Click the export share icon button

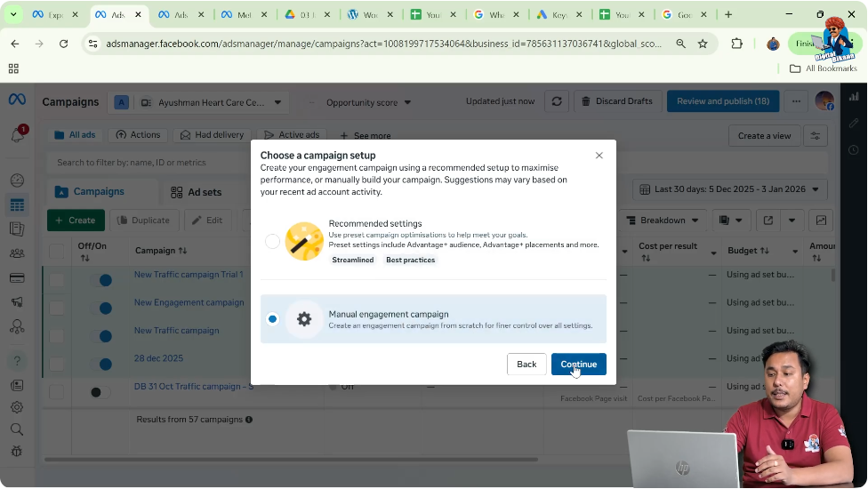(x=768, y=220)
